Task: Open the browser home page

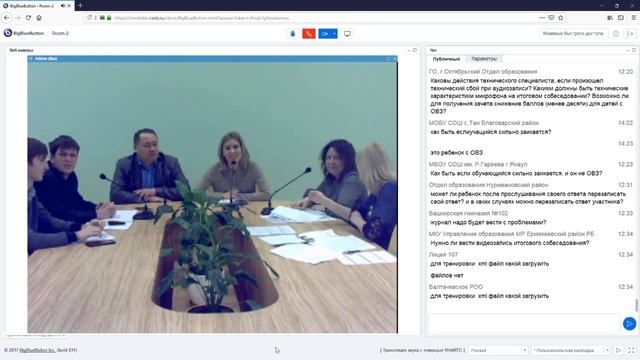Action: tap(39, 18)
